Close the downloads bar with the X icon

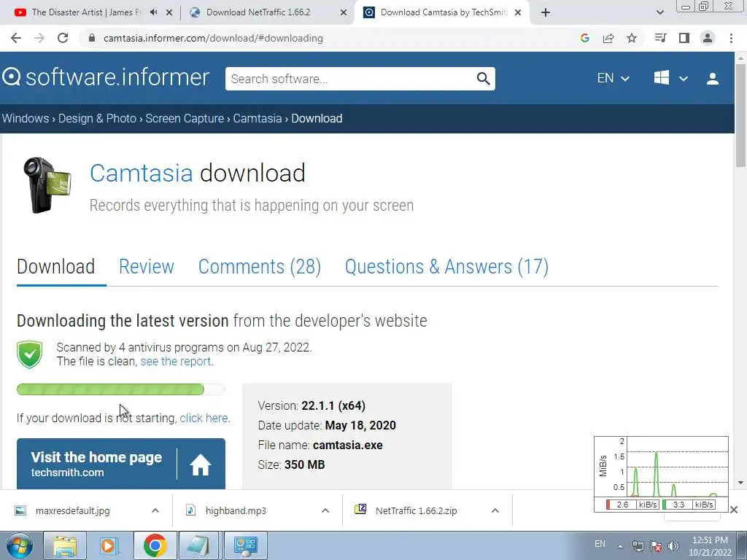point(734,510)
